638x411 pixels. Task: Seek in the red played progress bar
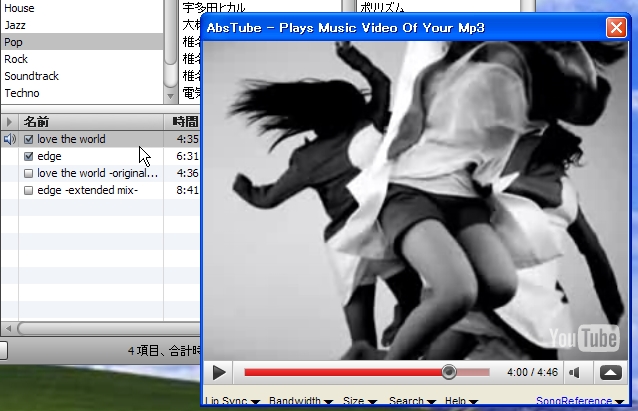[344, 372]
